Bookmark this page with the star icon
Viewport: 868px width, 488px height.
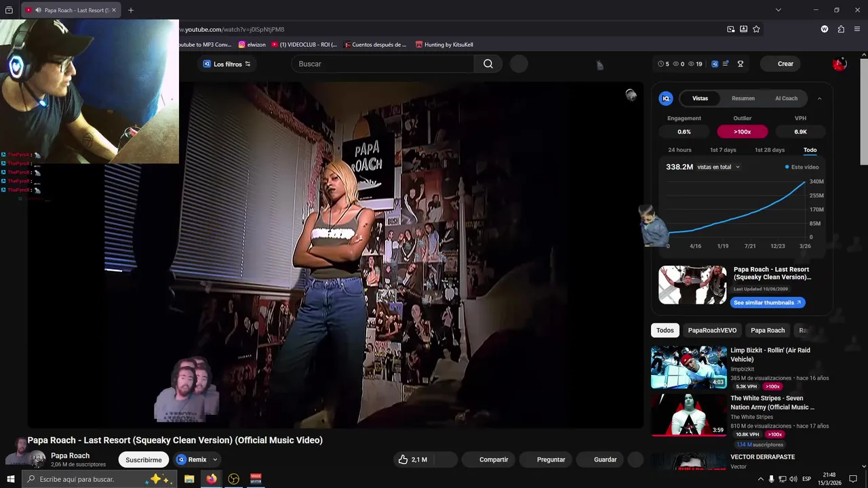756,29
